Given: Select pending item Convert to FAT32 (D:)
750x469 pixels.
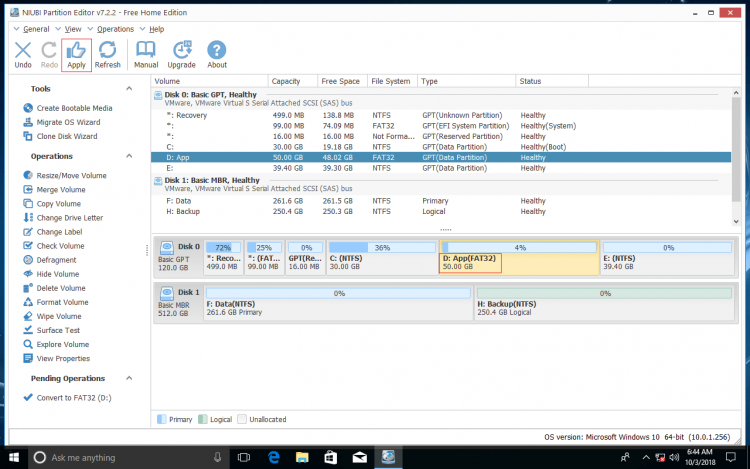Looking at the screenshot, I should 67,398.
